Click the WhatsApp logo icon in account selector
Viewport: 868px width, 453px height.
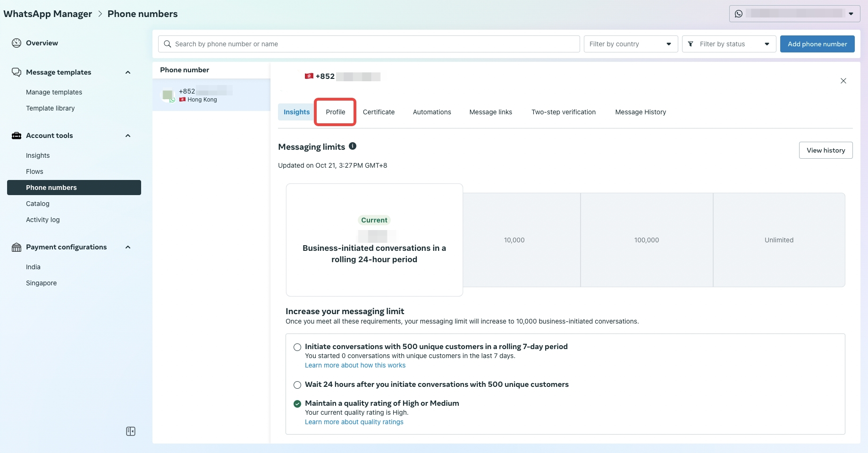(739, 14)
